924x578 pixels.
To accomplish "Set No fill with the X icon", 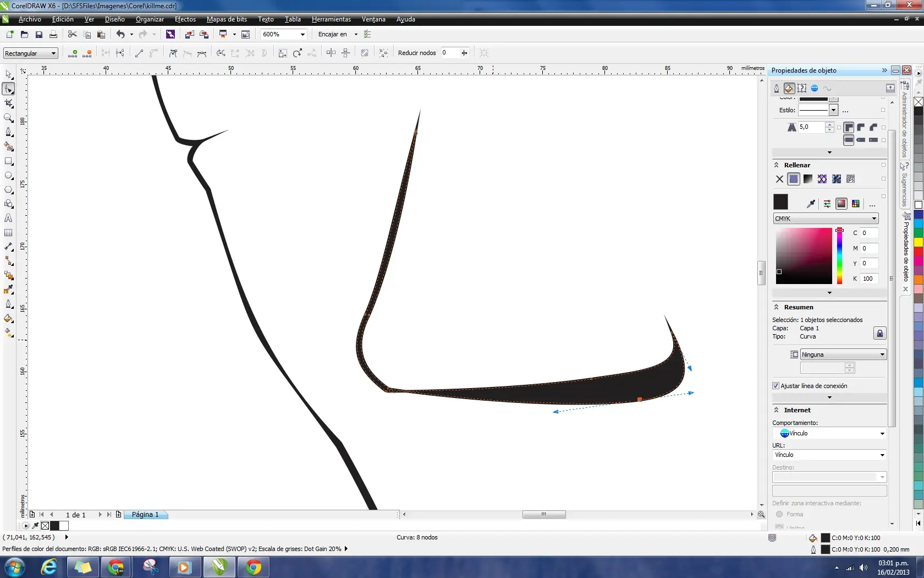I will pyautogui.click(x=779, y=179).
